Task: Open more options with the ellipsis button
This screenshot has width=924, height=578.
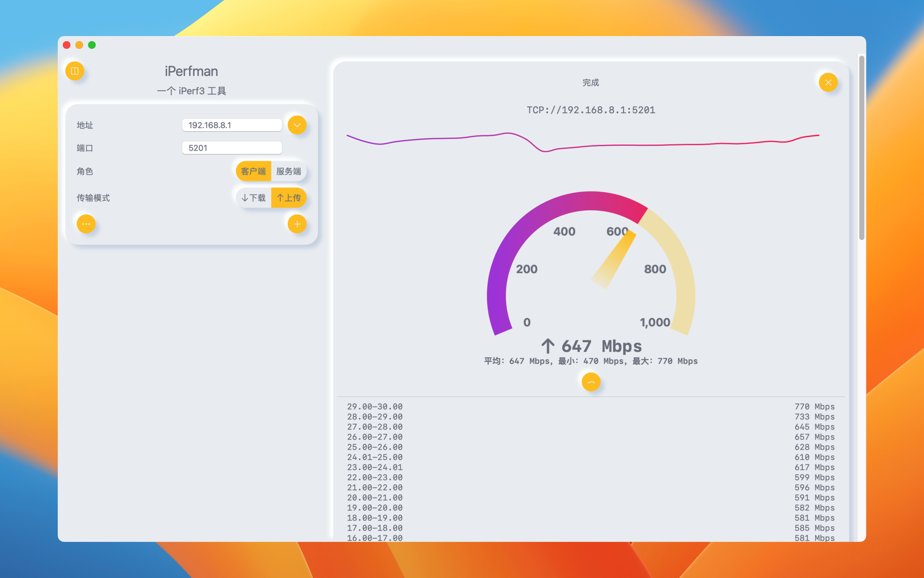Action: click(x=86, y=224)
